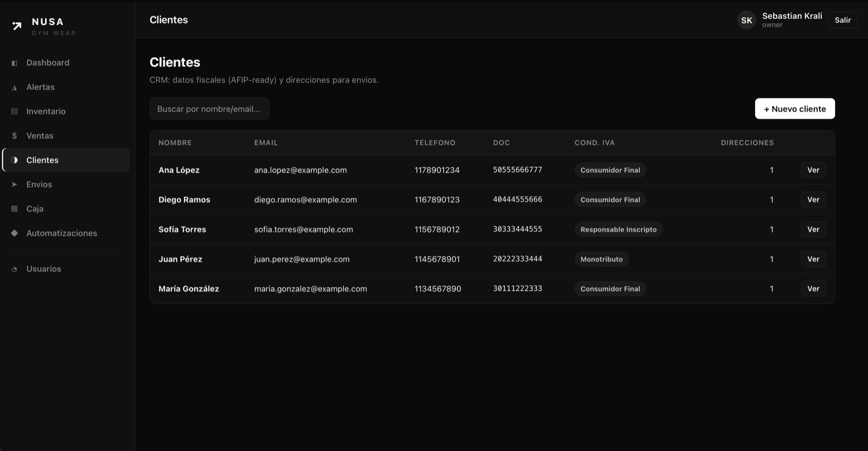Image resolution: width=868 pixels, height=451 pixels.
Task: Click email maria.gonzalez@example.com
Action: [x=311, y=289]
